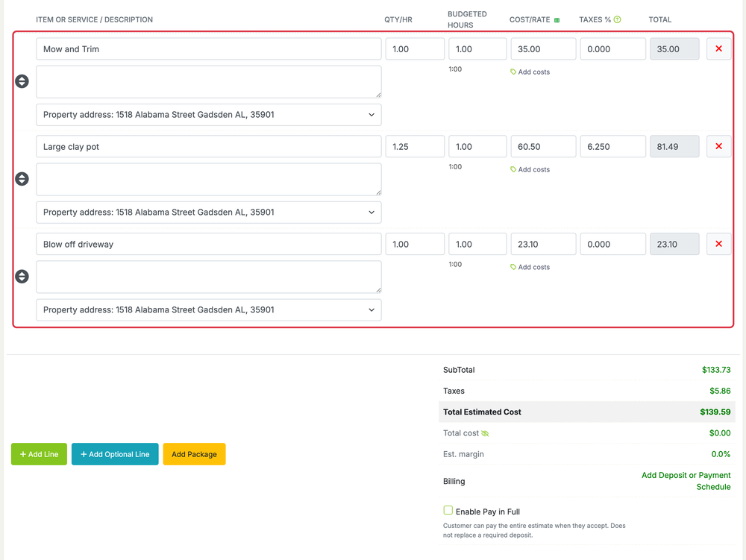The image size is (746, 560).
Task: Edit the Large clay pot item name field
Action: coord(208,146)
